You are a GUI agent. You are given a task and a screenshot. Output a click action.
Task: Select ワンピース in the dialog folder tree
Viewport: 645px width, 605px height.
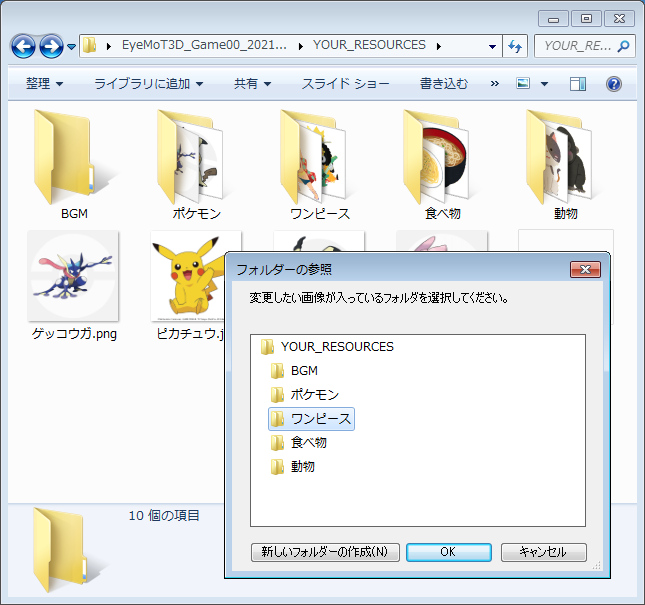311,419
